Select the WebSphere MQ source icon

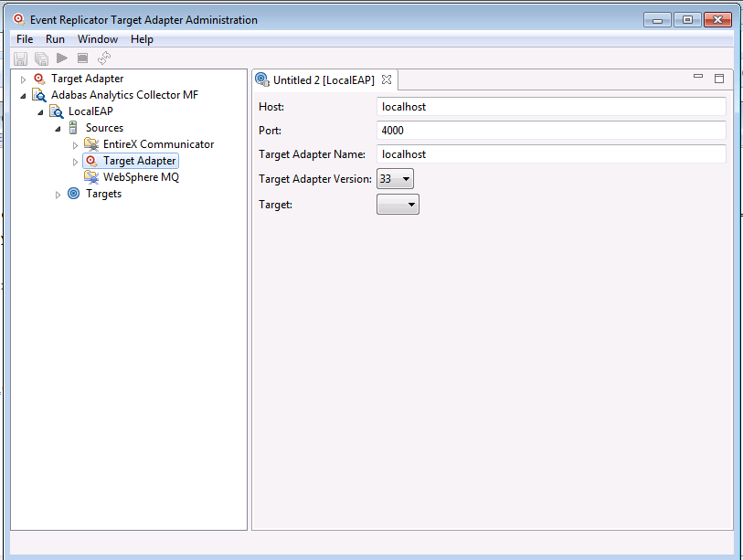[x=91, y=177]
